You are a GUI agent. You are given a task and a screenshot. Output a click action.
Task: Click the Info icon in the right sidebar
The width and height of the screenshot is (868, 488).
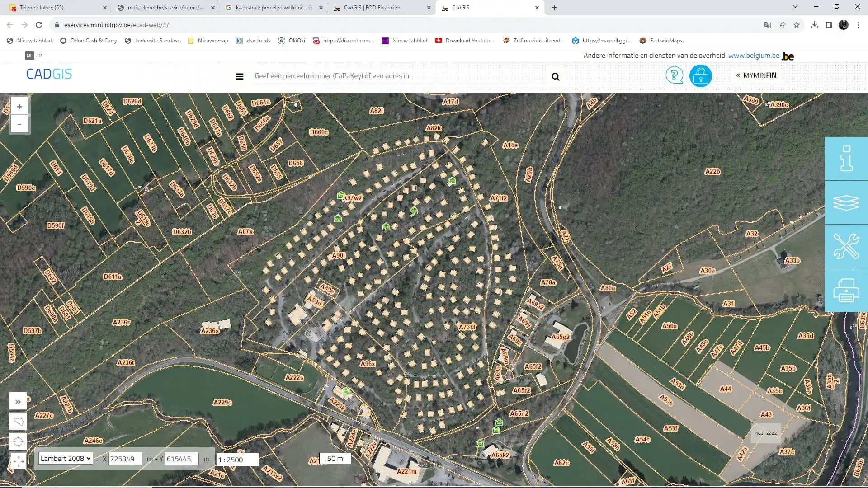point(846,159)
